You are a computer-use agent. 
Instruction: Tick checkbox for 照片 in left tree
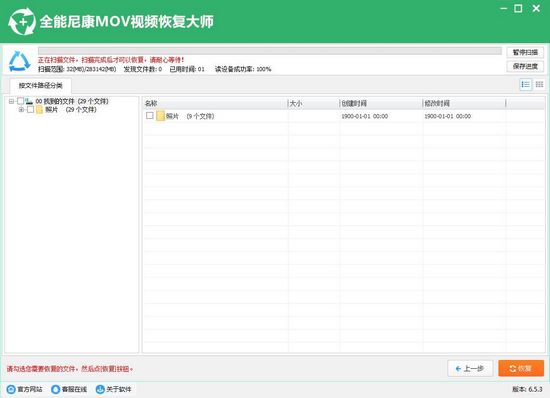[31, 110]
